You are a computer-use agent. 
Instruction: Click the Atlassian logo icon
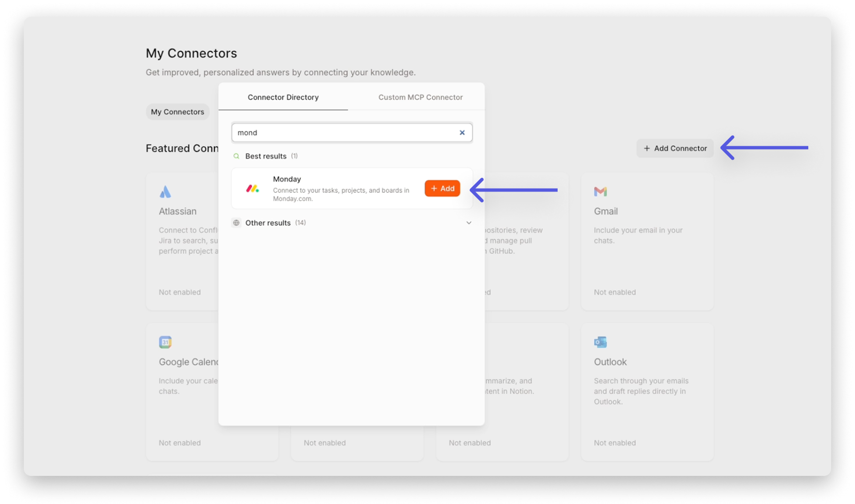point(165,192)
